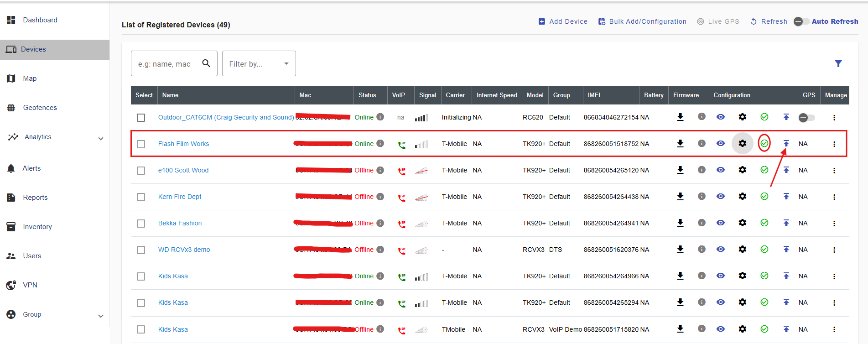Image resolution: width=868 pixels, height=344 pixels.
Task: Click the filter funnel icon above table
Action: coord(838,63)
